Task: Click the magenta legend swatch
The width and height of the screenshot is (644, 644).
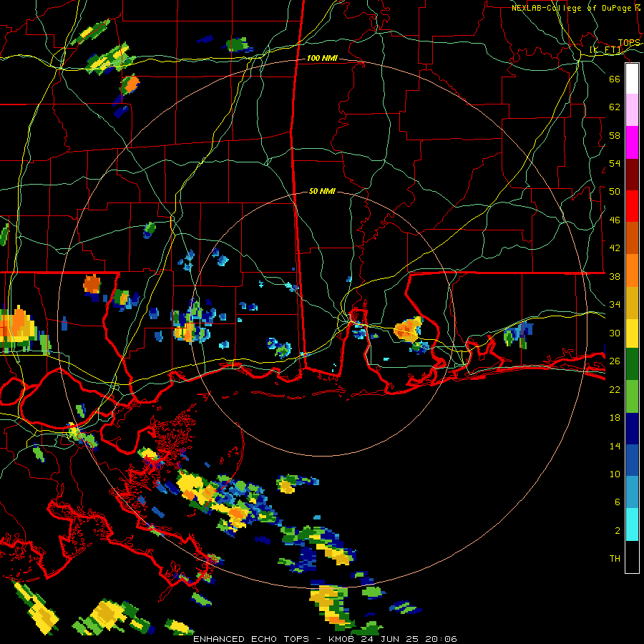Action: tap(632, 142)
